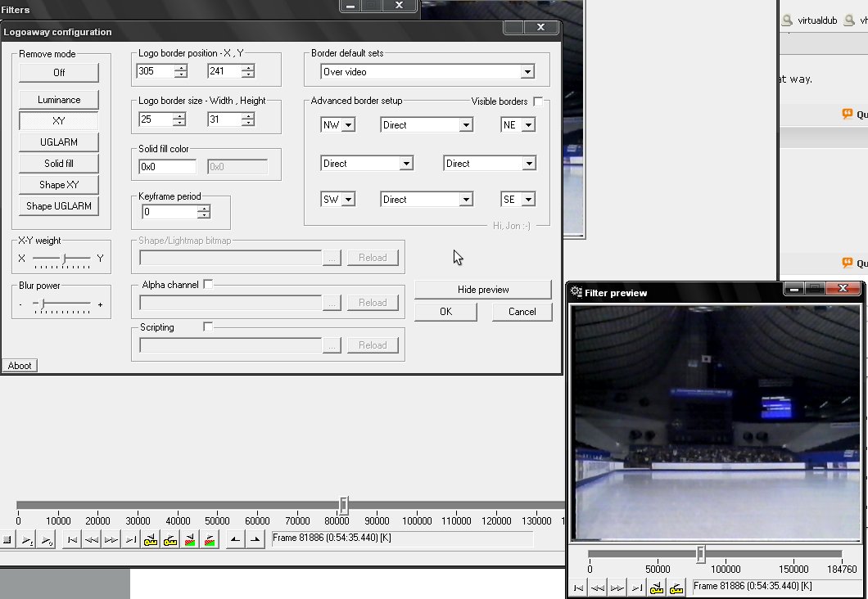Decrease Logo border Y position

tap(248, 74)
